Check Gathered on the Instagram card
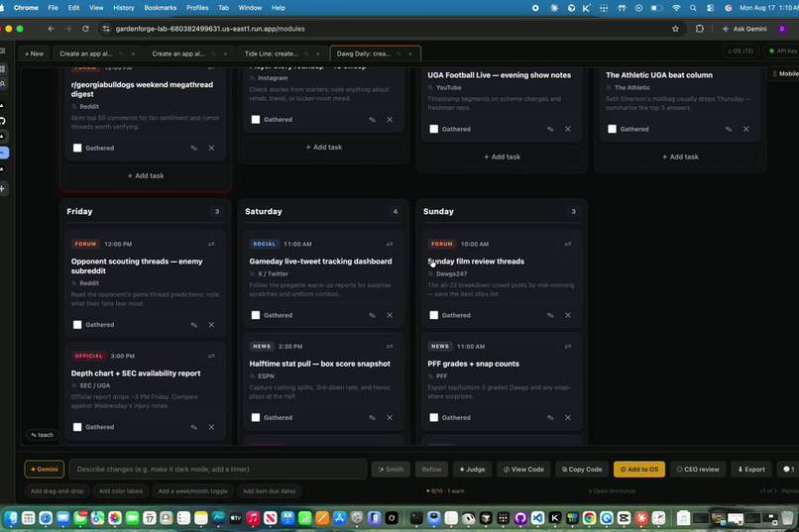The height and width of the screenshot is (532, 799). (256, 120)
